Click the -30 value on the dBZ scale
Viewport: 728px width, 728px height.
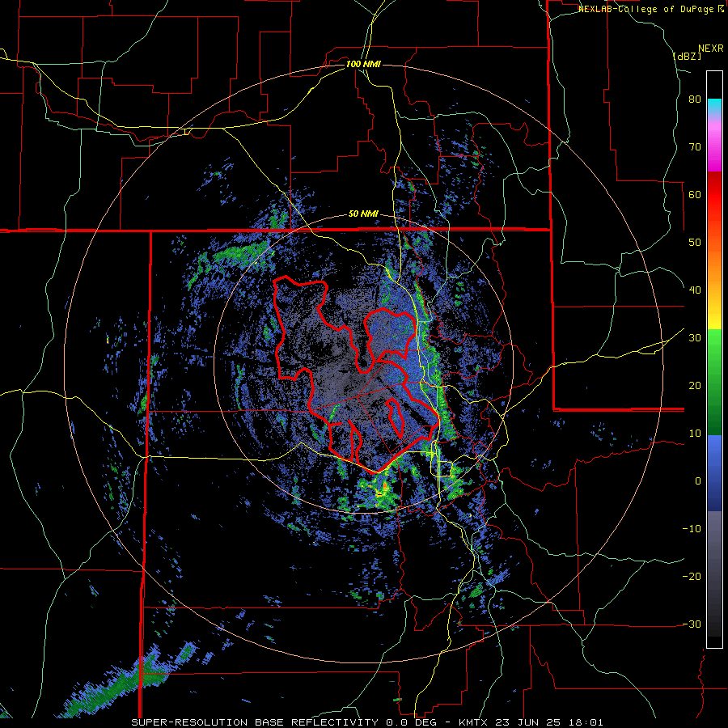tap(692, 624)
